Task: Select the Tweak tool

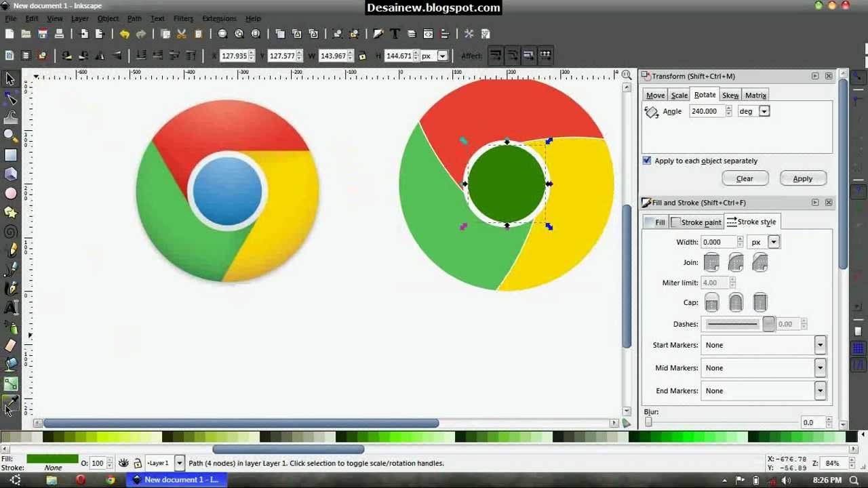Action: coord(10,118)
